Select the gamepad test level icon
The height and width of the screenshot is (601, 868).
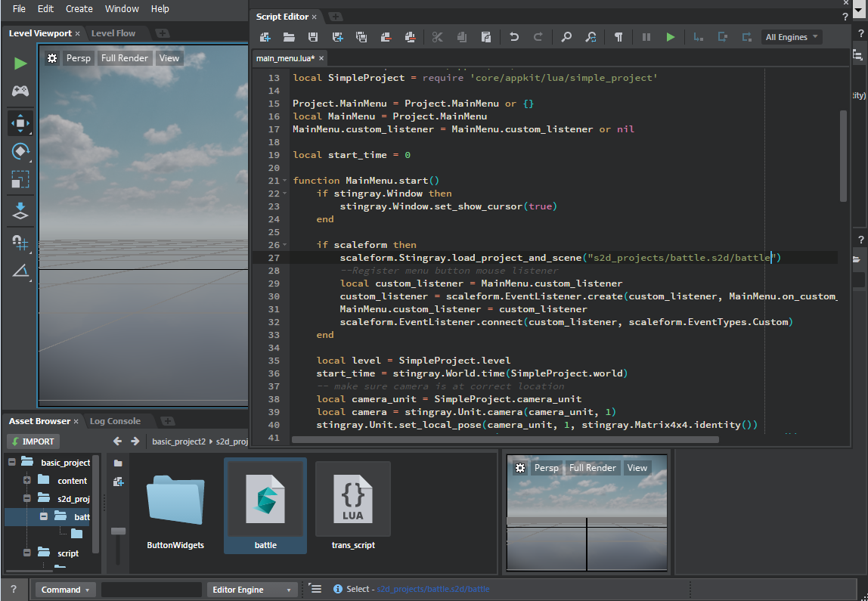coord(20,91)
